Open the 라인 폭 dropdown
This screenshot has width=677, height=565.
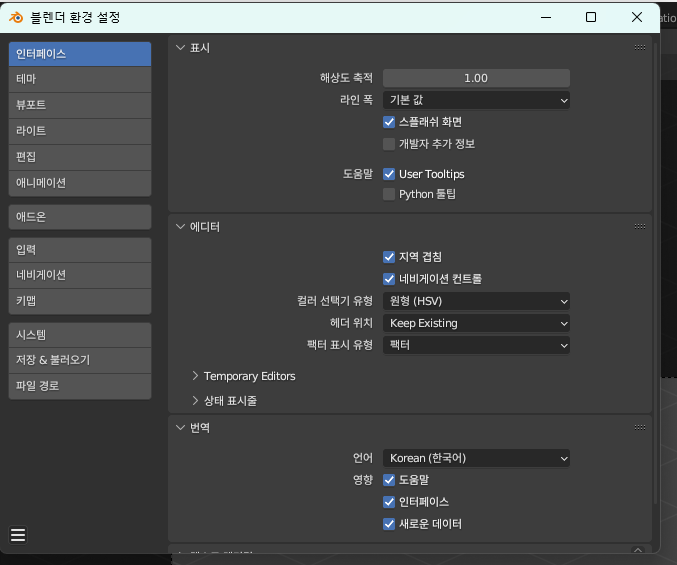[x=476, y=100]
